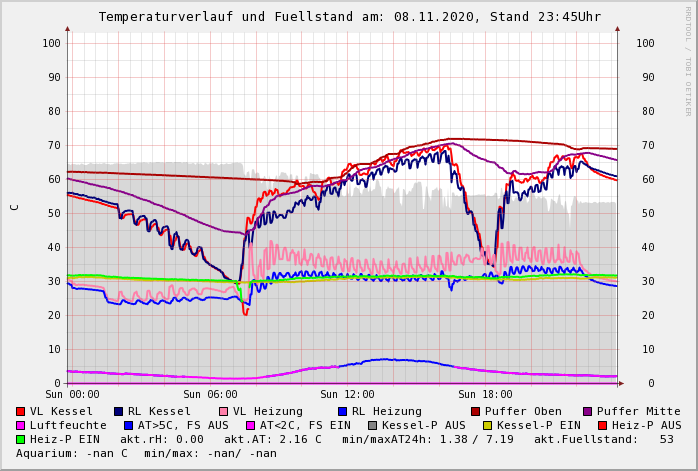Image resolution: width=698 pixels, height=471 pixels.
Task: Select the gray Kessel-P AUS swatch
Action: [371, 426]
